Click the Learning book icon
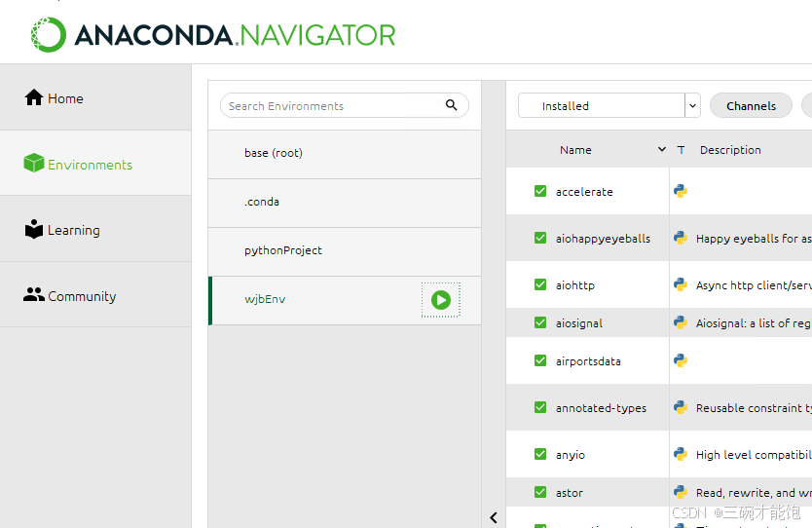The height and width of the screenshot is (528, 812). (34, 229)
